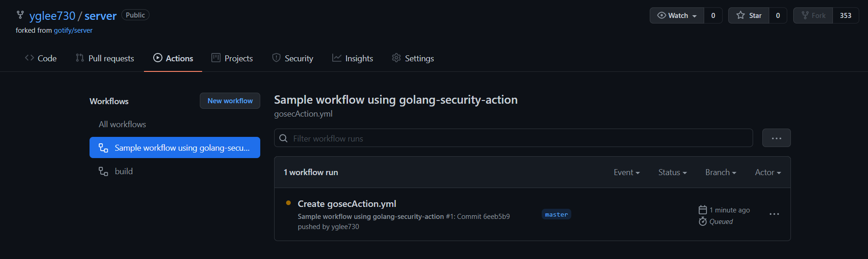Click the master branch label
Image resolution: width=868 pixels, height=259 pixels.
(557, 214)
